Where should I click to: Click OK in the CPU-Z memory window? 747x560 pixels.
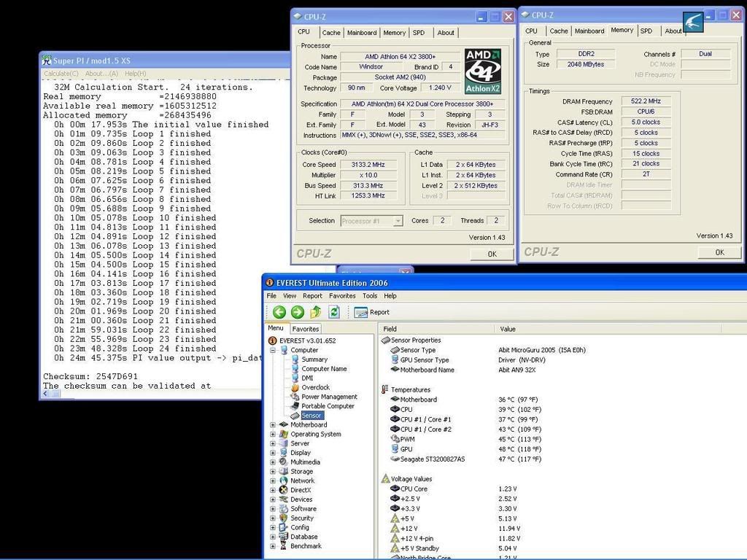point(719,252)
